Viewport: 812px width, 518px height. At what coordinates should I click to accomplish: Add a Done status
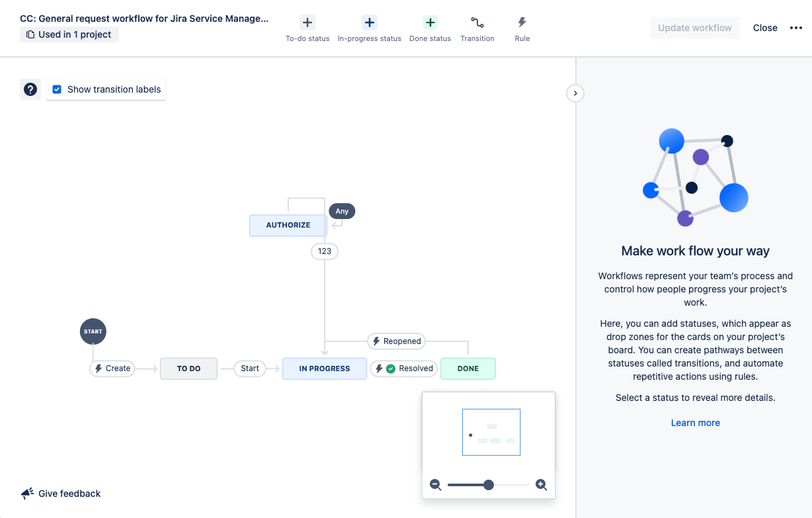(430, 29)
